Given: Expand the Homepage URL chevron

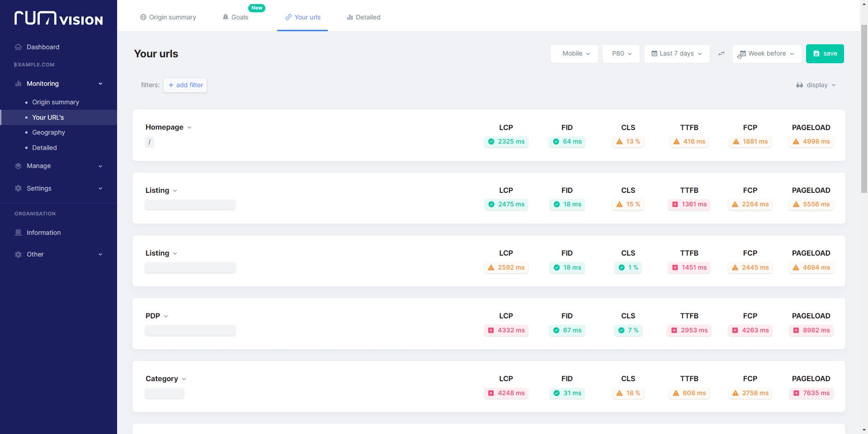Looking at the screenshot, I should (x=189, y=127).
